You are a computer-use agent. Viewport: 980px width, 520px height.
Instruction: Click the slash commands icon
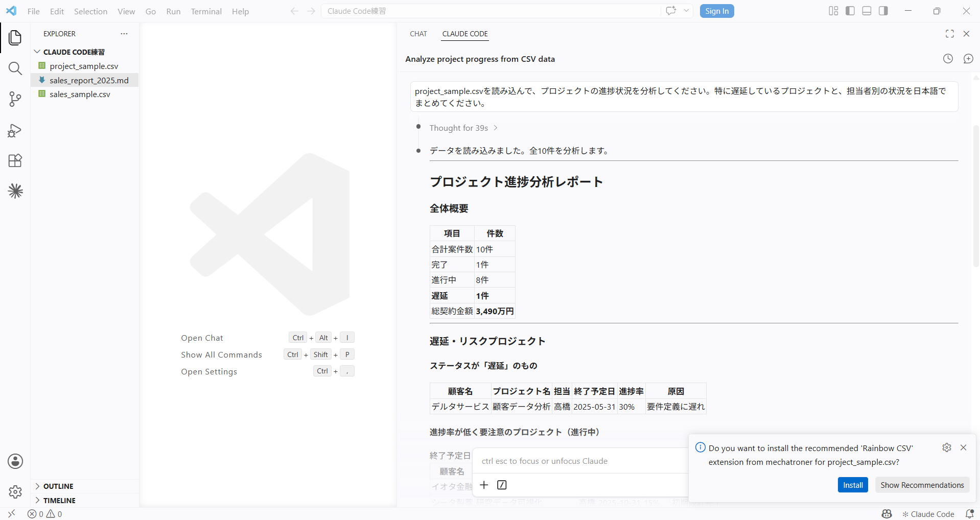click(502, 485)
